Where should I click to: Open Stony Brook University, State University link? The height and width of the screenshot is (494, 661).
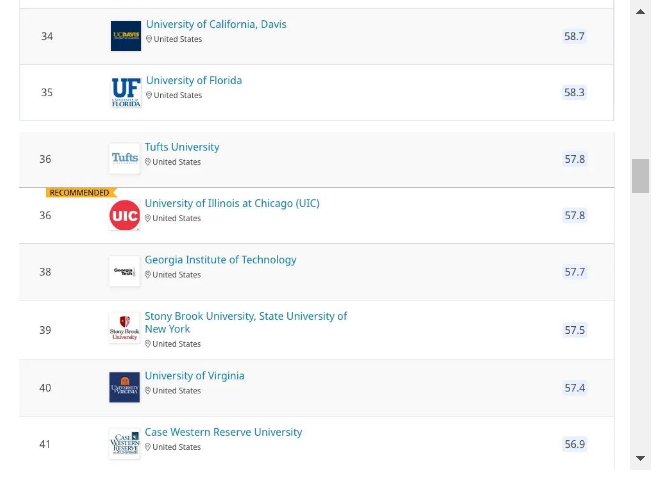pyautogui.click(x=246, y=322)
